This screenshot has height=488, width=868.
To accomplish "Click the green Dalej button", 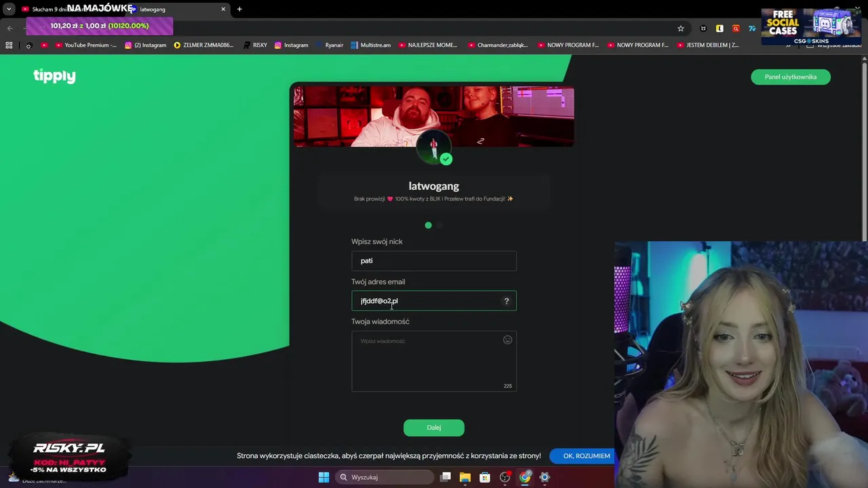I will (434, 428).
